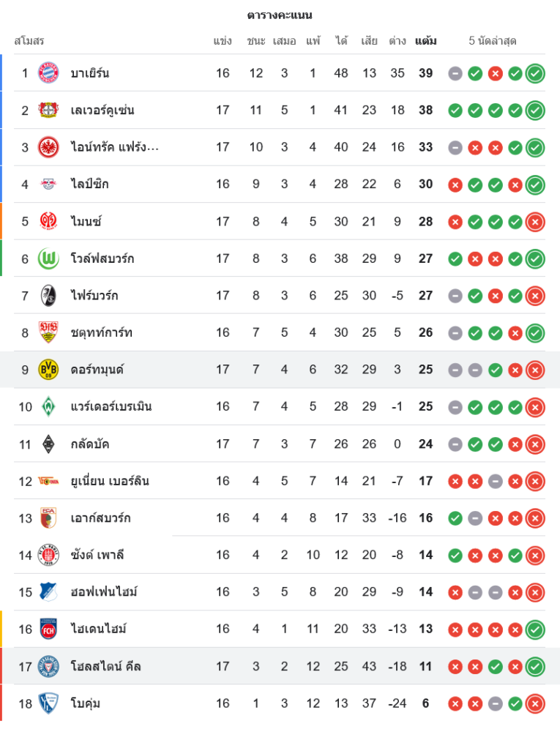560x732 pixels.
Task: Click the สโมสร column header
Action: pos(29,41)
